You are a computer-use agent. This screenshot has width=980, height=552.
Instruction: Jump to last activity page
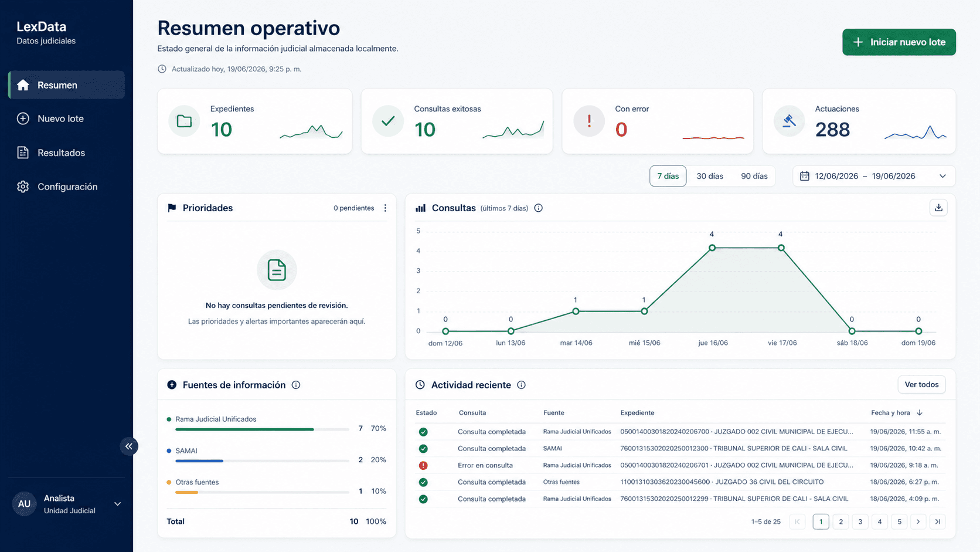tap(938, 521)
